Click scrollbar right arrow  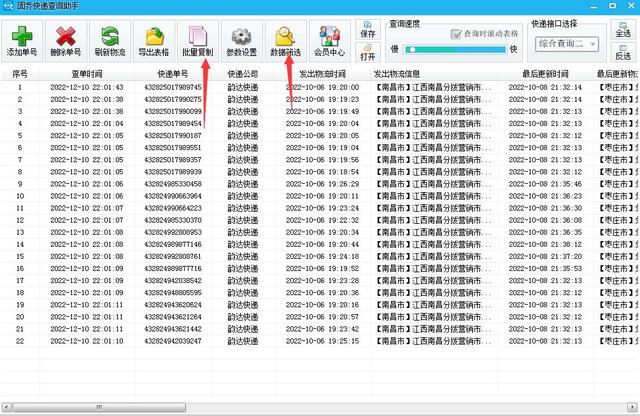[x=632, y=407]
